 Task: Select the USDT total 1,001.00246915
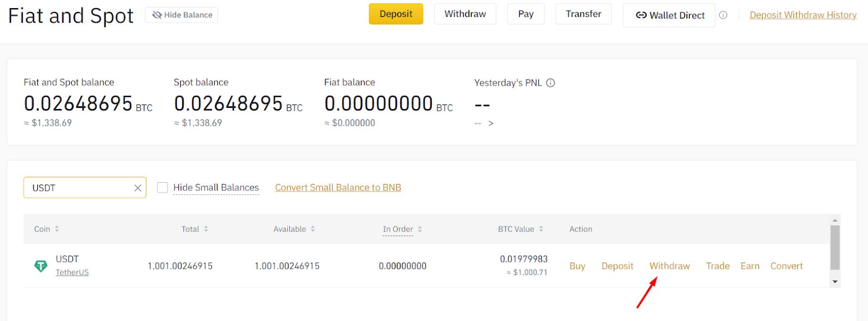click(x=180, y=266)
